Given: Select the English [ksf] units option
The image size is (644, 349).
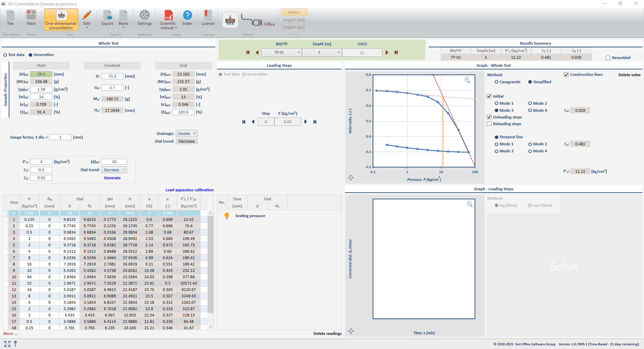Looking at the screenshot, I should click(x=294, y=20).
